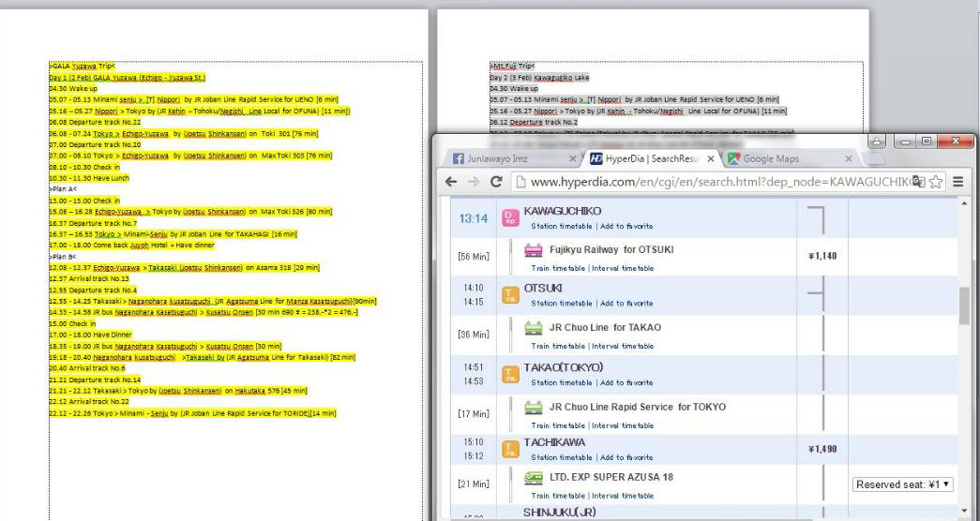Click the orange transfer icon beside TACHIKAWA
The width and height of the screenshot is (980, 521).
[x=510, y=449]
